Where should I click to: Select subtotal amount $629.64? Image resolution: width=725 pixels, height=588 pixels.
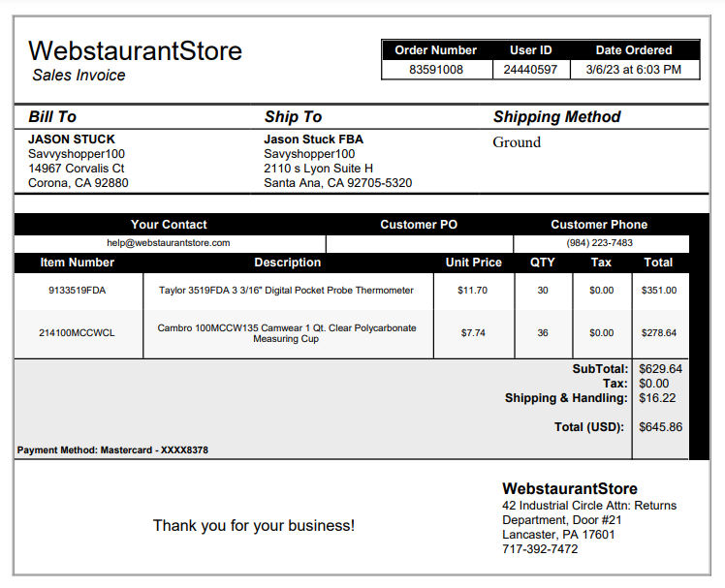(x=660, y=369)
